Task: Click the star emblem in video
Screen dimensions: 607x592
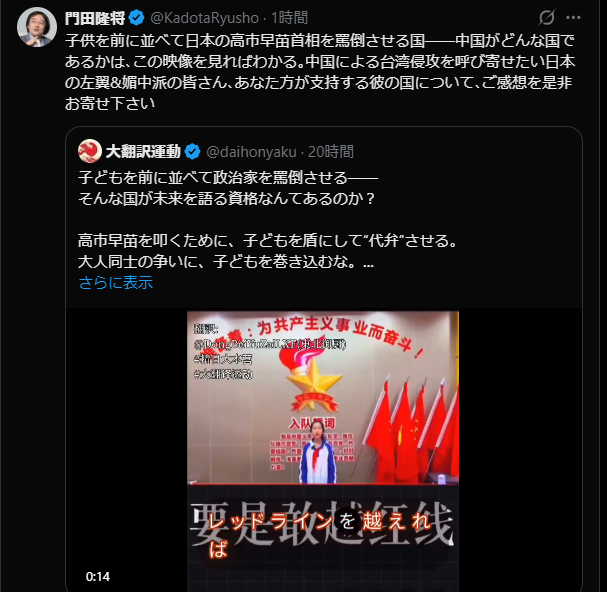Action: 314,383
